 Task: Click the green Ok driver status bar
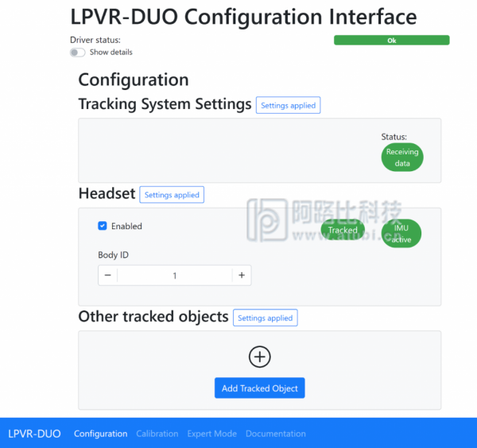click(x=391, y=41)
